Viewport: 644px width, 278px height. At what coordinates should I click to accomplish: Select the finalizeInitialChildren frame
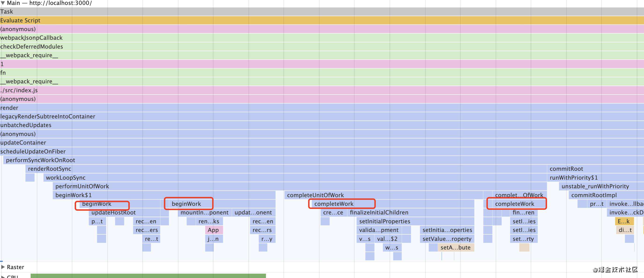coord(411,213)
